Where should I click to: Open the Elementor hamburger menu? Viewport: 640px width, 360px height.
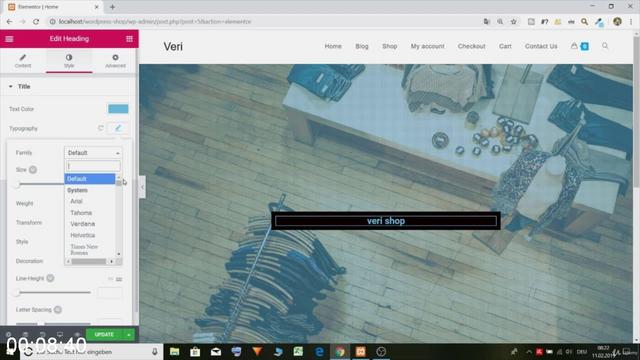(x=9, y=39)
